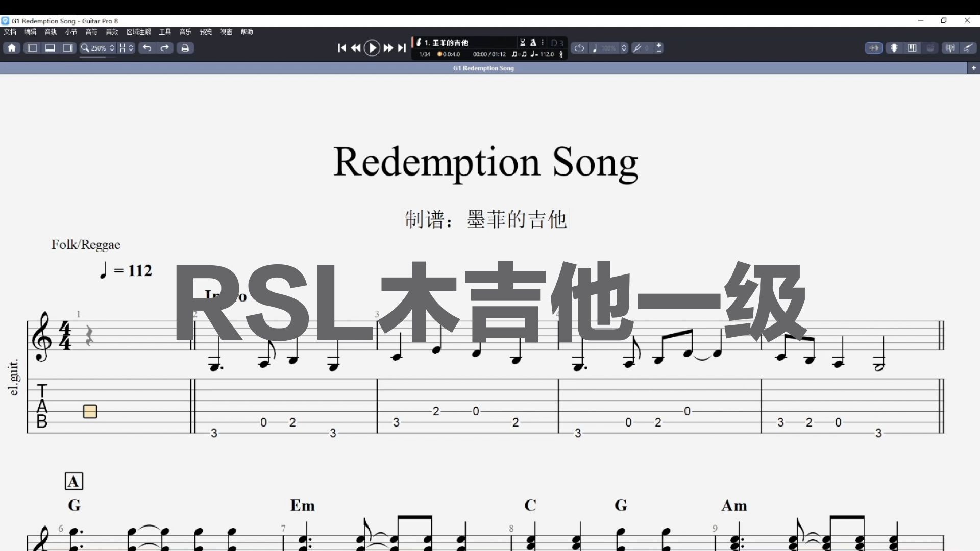Image resolution: width=980 pixels, height=551 pixels.
Task: Open the track options menu via three dots
Action: coord(542,42)
